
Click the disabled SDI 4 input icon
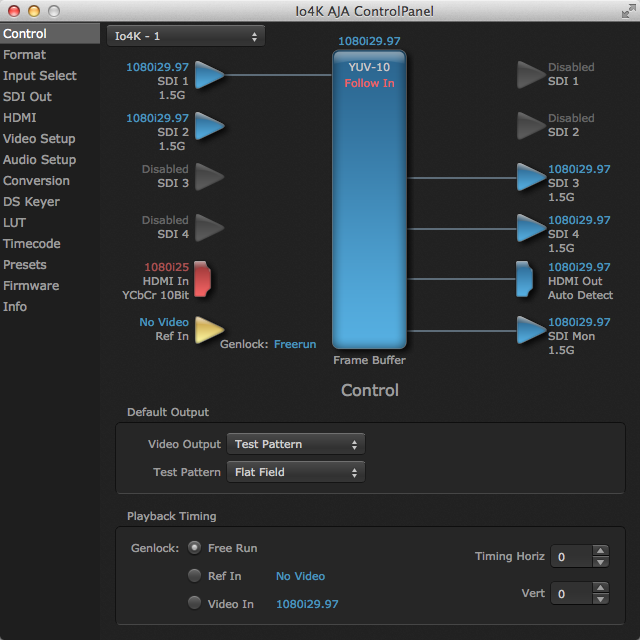click(208, 229)
